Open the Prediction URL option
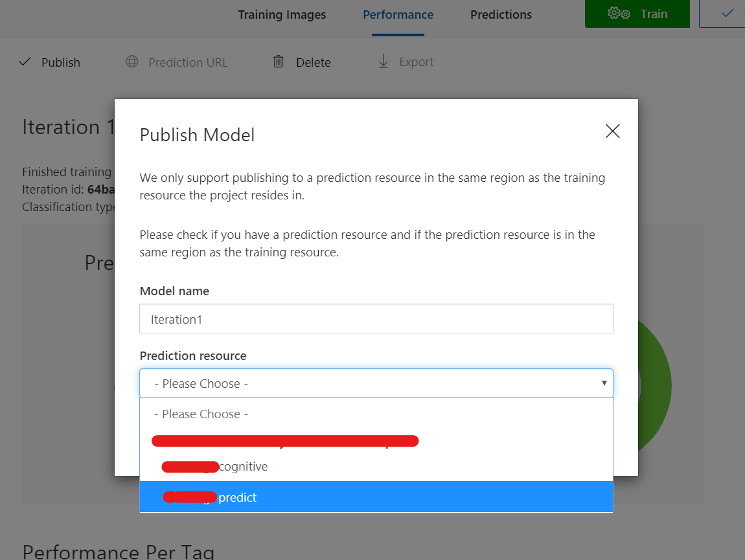The image size is (745, 560). 188,62
